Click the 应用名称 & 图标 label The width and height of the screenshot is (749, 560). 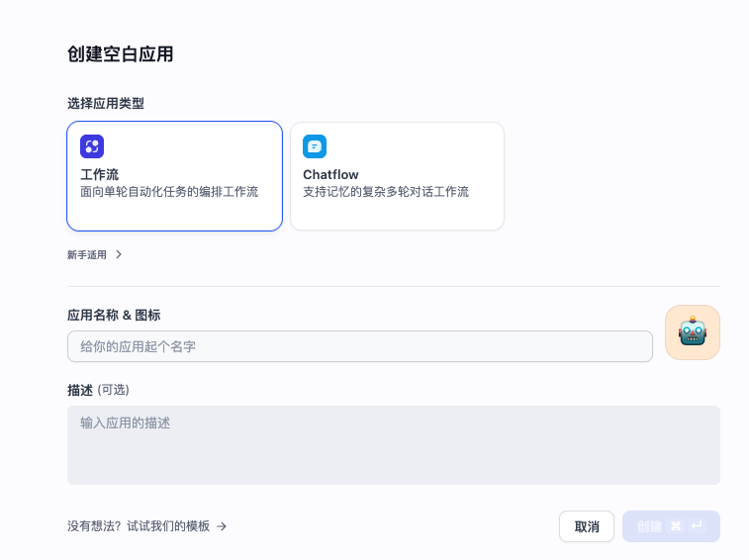[114, 315]
